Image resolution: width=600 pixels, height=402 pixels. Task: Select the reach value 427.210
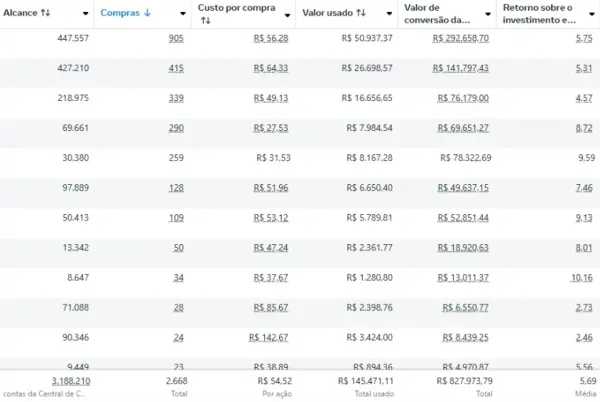[x=73, y=68]
